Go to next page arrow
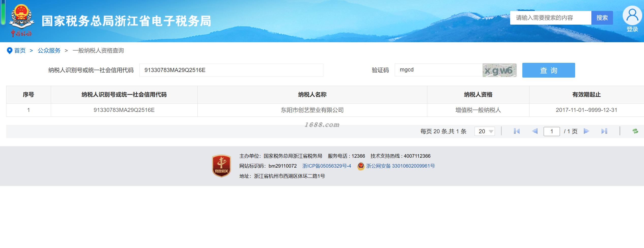This screenshot has height=248, width=644. click(586, 131)
